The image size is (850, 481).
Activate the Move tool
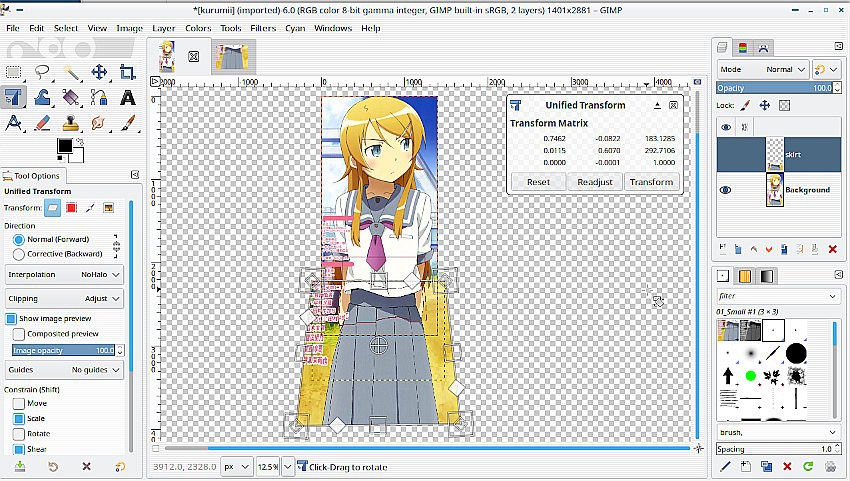(99, 72)
